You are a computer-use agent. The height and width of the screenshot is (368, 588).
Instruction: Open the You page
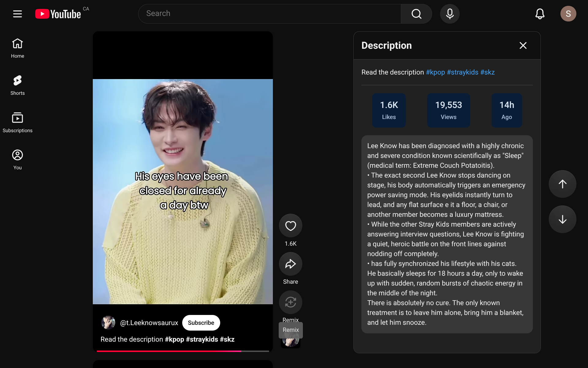point(17,160)
